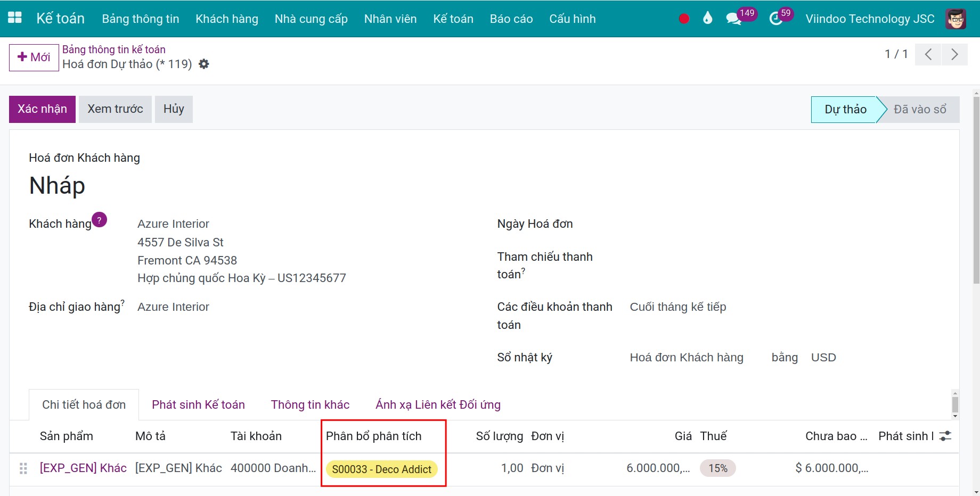Screen dimensions: 980x496
Task: Open the gear actions menu beside invoice title
Action: [204, 64]
